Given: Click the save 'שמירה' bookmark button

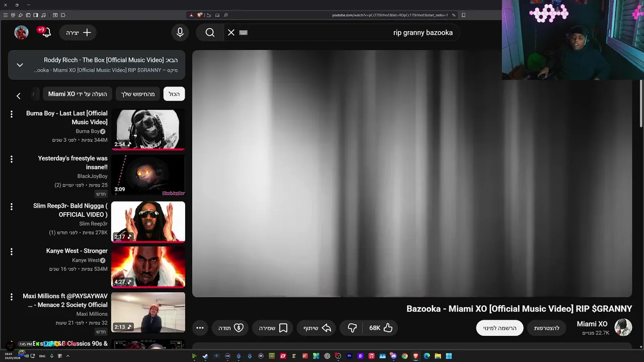Looking at the screenshot, I should (273, 328).
